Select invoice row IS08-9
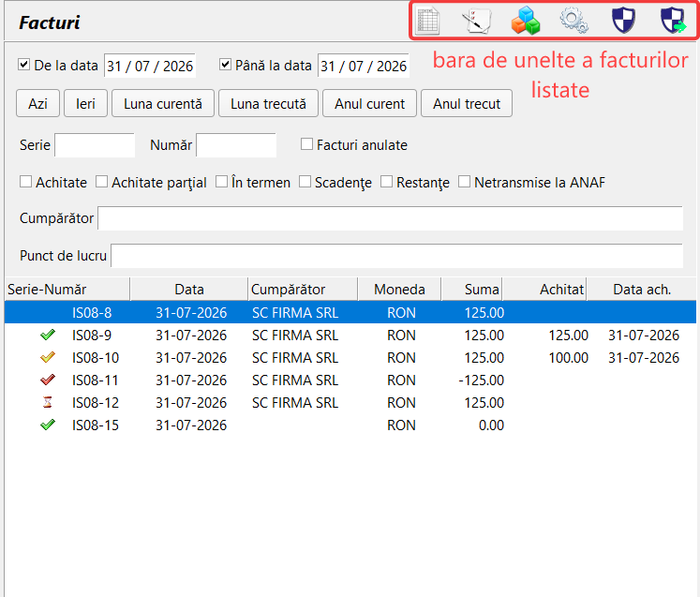 pyautogui.click(x=350, y=335)
